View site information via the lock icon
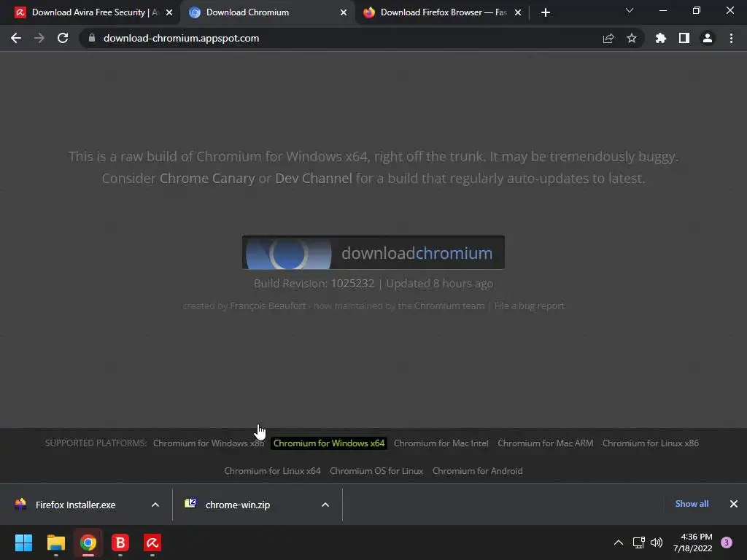Image resolution: width=747 pixels, height=560 pixels. pyautogui.click(x=92, y=38)
